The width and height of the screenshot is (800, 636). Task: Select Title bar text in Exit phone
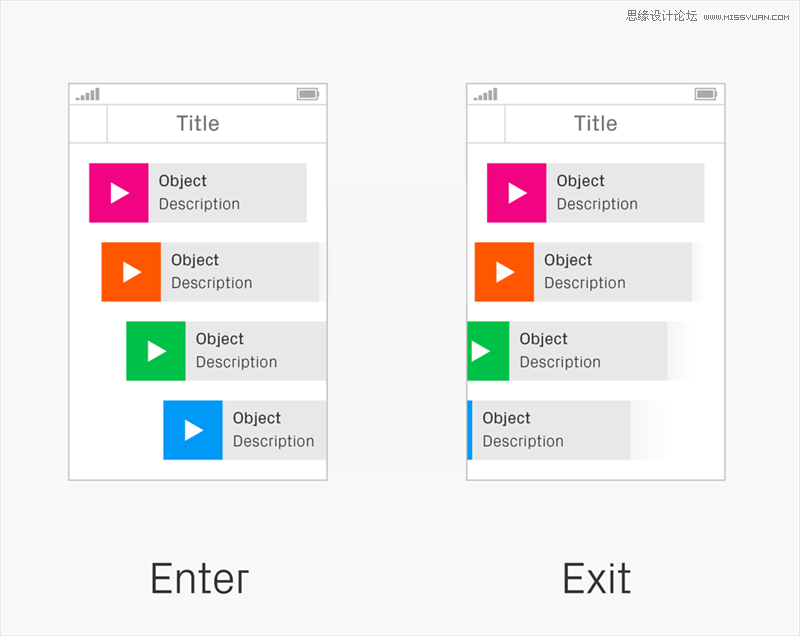tap(595, 123)
